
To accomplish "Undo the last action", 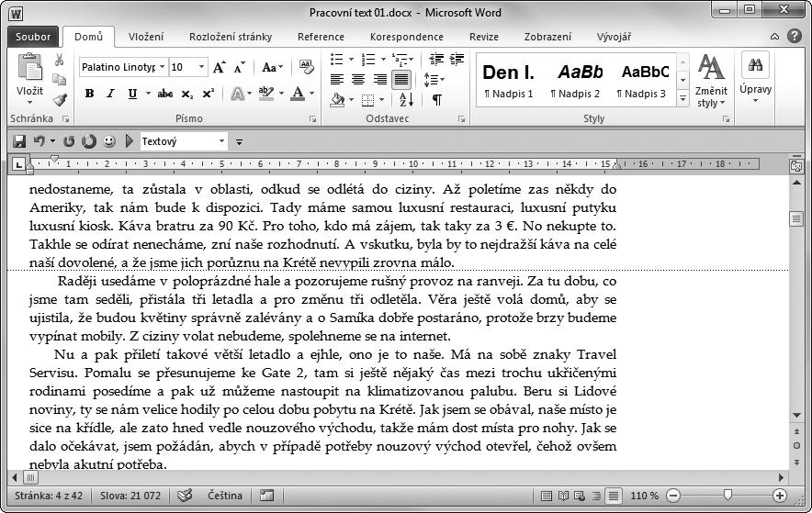I will click(x=39, y=141).
